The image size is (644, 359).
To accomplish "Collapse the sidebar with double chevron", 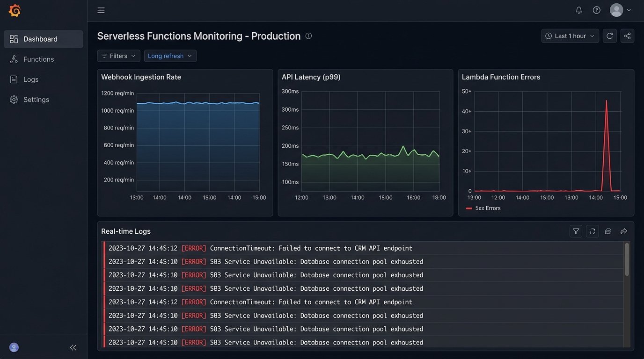I will (73, 347).
